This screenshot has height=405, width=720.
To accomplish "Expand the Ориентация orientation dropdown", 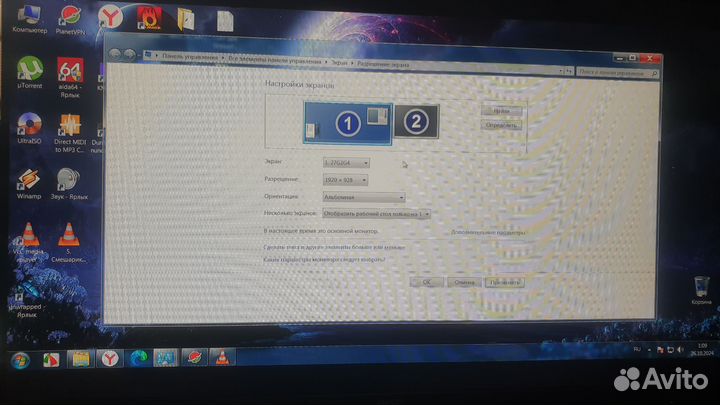I will click(365, 197).
